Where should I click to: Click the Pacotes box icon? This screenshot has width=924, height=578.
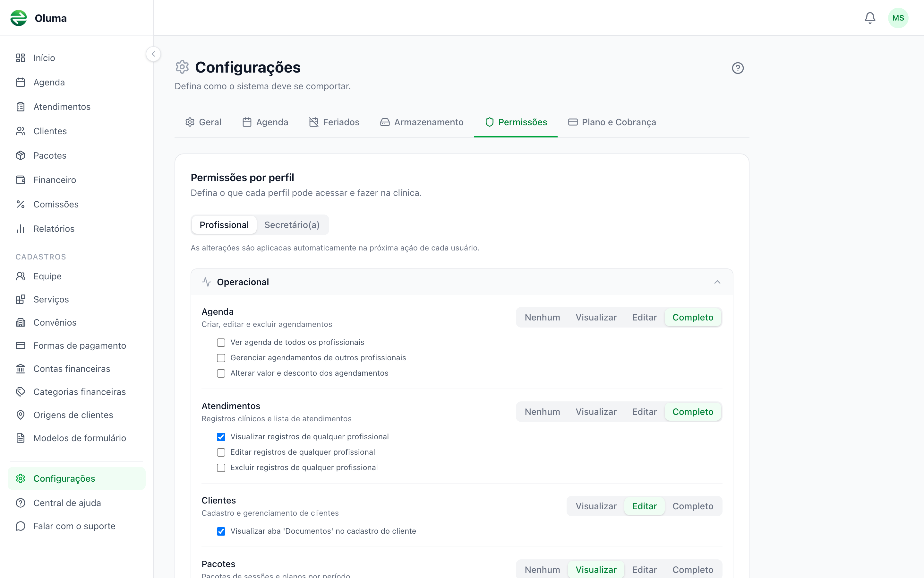point(21,156)
